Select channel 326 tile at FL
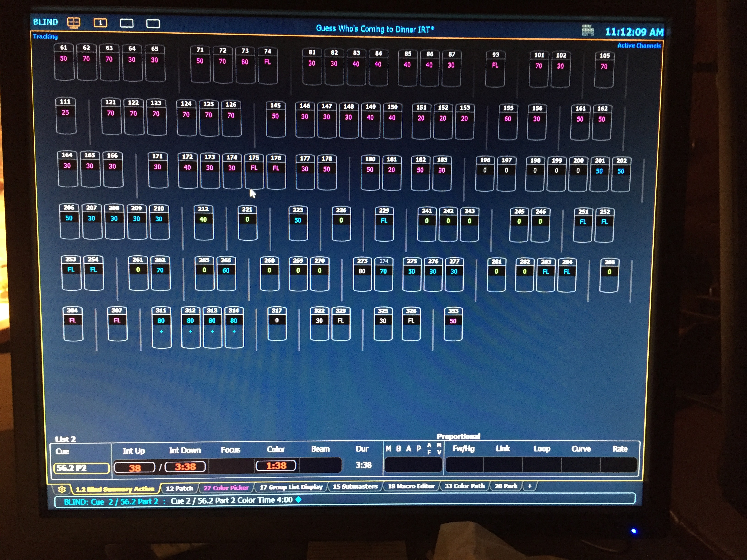The width and height of the screenshot is (747, 560). click(x=411, y=324)
